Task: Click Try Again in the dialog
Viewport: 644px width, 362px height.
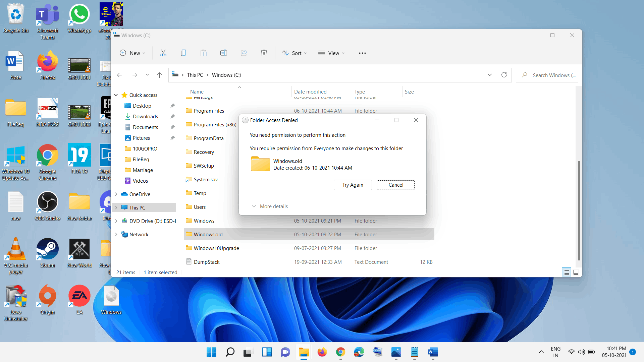Action: point(353,185)
